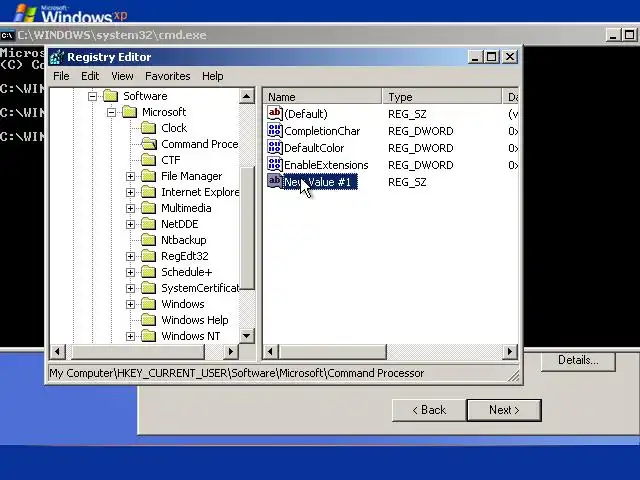The image size is (640, 480).
Task: Open the Help menu
Action: point(212,76)
